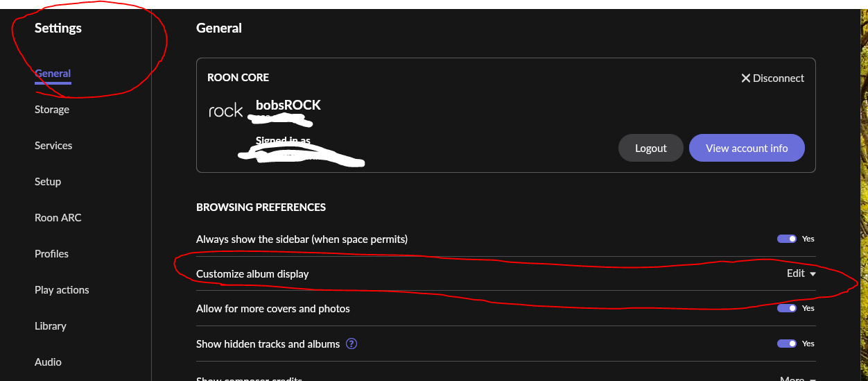Click the rock logo in Roon Core

225,110
